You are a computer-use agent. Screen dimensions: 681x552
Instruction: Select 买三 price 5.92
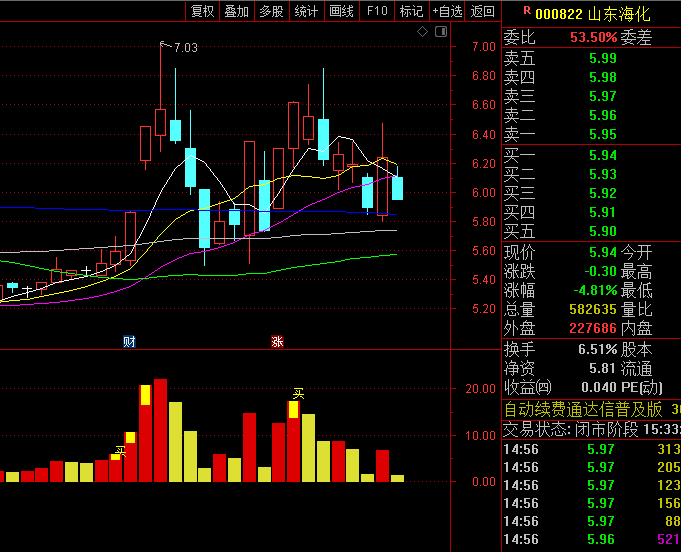603,193
